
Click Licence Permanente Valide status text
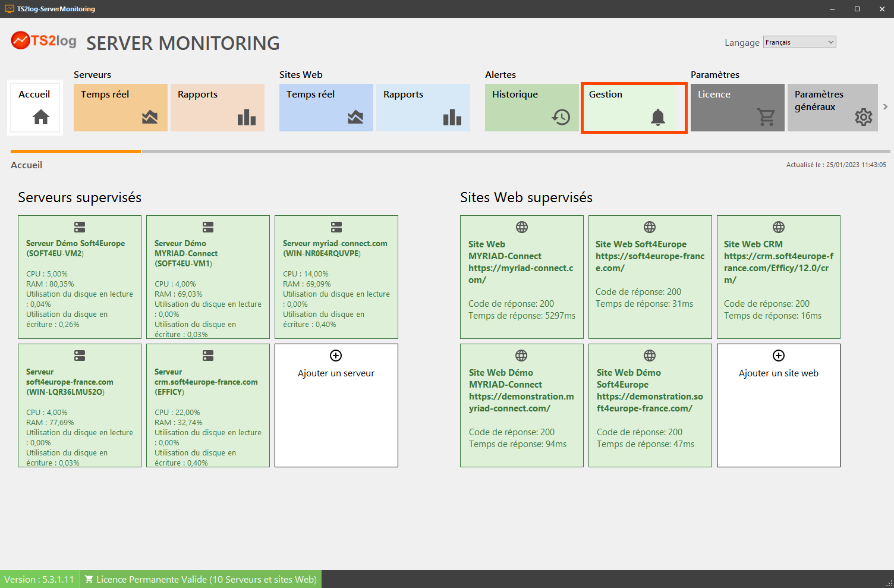pyautogui.click(x=206, y=579)
